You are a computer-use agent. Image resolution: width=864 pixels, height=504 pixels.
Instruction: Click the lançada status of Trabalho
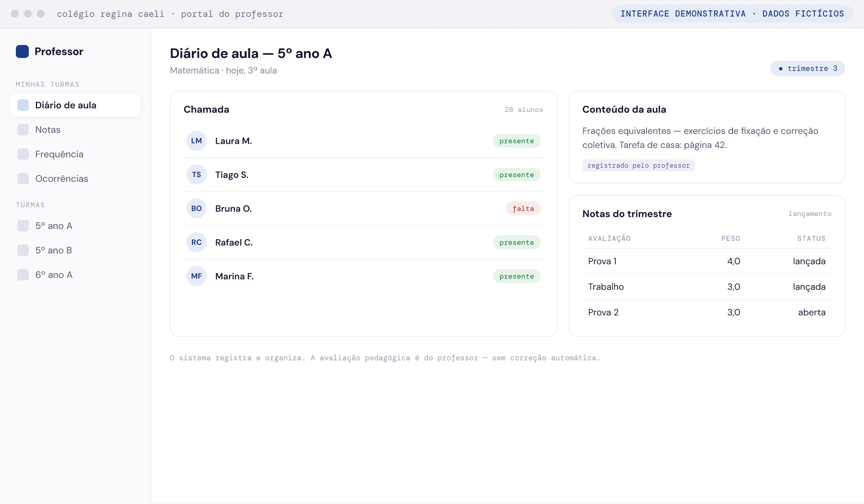point(809,287)
